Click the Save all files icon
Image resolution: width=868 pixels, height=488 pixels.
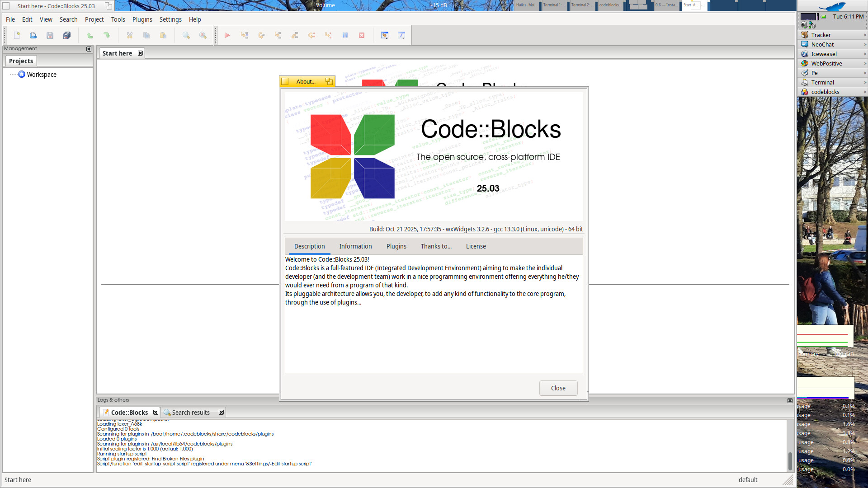[67, 35]
